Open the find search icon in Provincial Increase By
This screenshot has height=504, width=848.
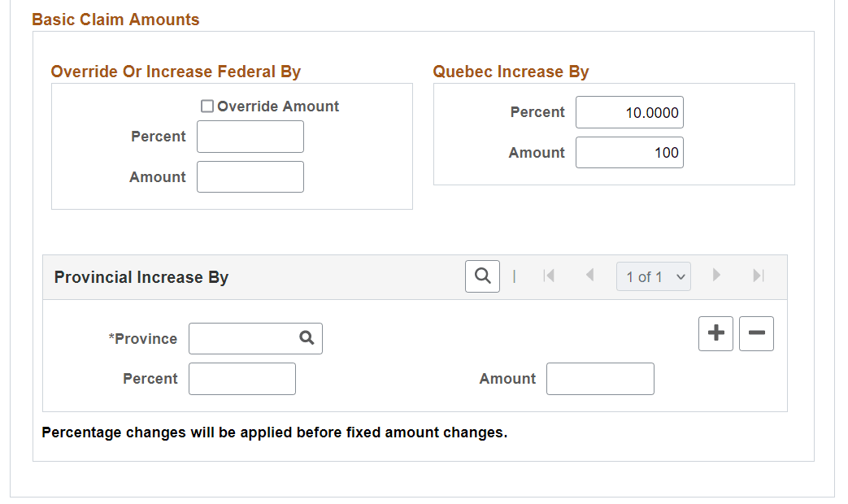tap(482, 276)
